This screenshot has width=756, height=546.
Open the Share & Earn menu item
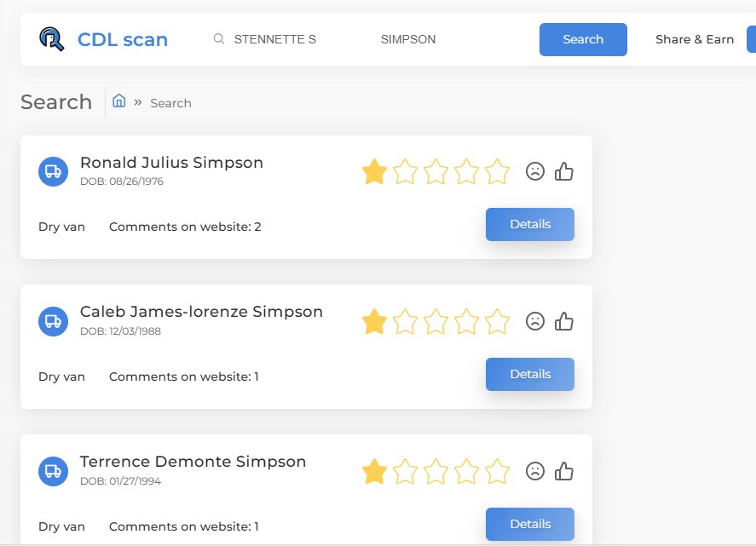[x=695, y=39]
